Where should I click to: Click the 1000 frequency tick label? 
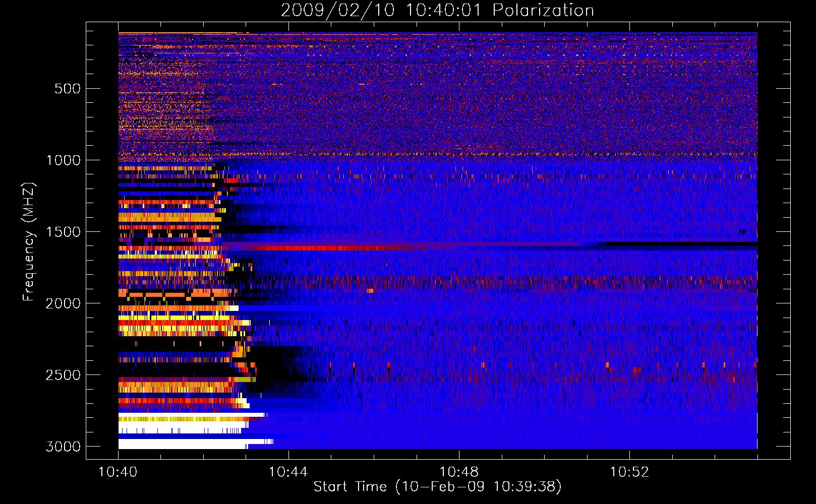coord(63,160)
